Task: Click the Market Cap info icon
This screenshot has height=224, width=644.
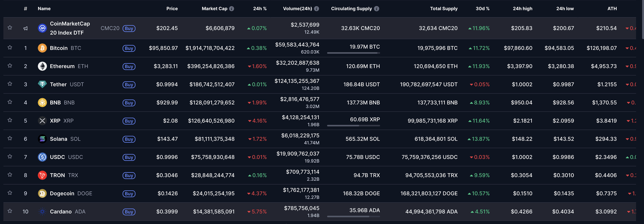Action: point(231,8)
